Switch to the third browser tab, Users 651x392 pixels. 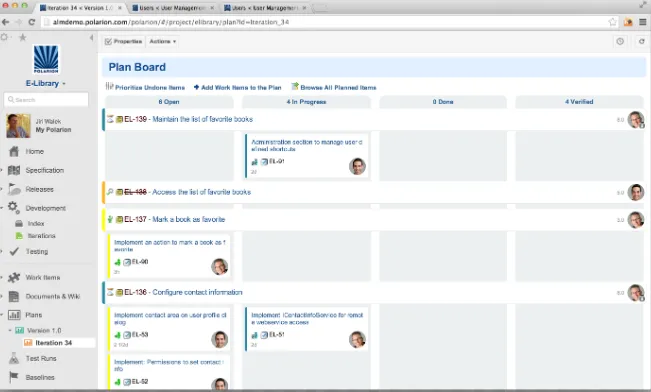point(264,8)
